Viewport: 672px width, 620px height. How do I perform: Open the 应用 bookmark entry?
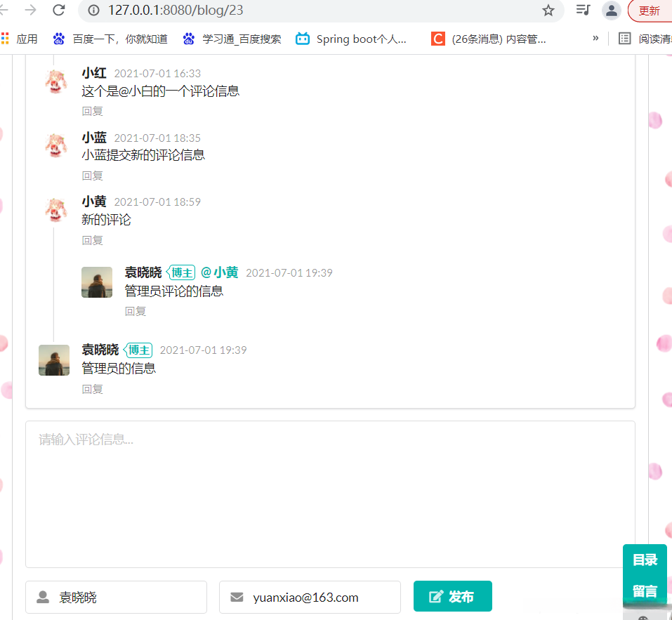point(21,39)
